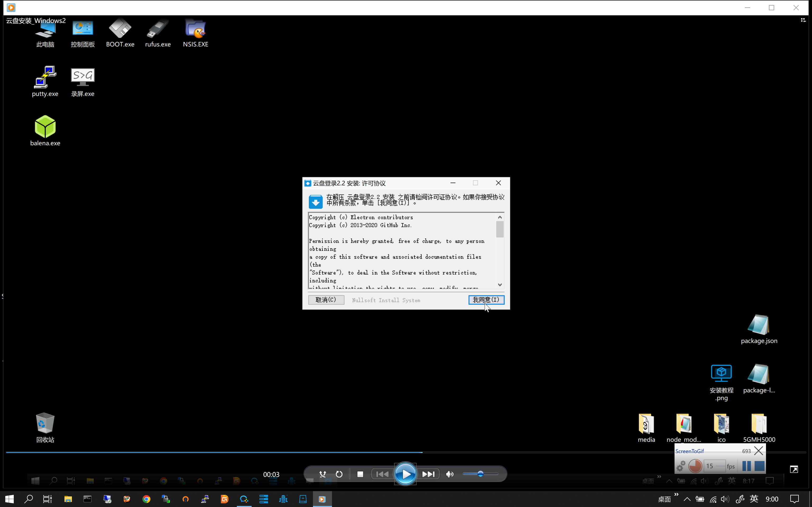
Task: Toggle the shuffle icon in player controls
Action: tap(322, 474)
